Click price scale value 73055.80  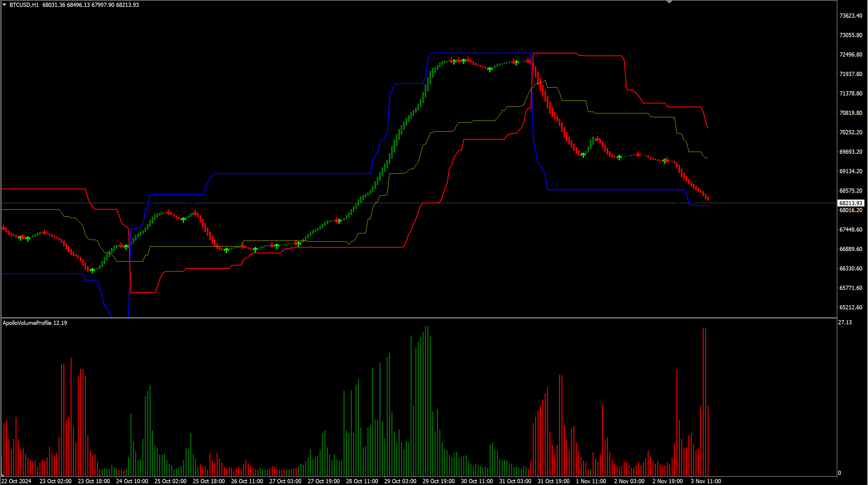pyautogui.click(x=851, y=35)
